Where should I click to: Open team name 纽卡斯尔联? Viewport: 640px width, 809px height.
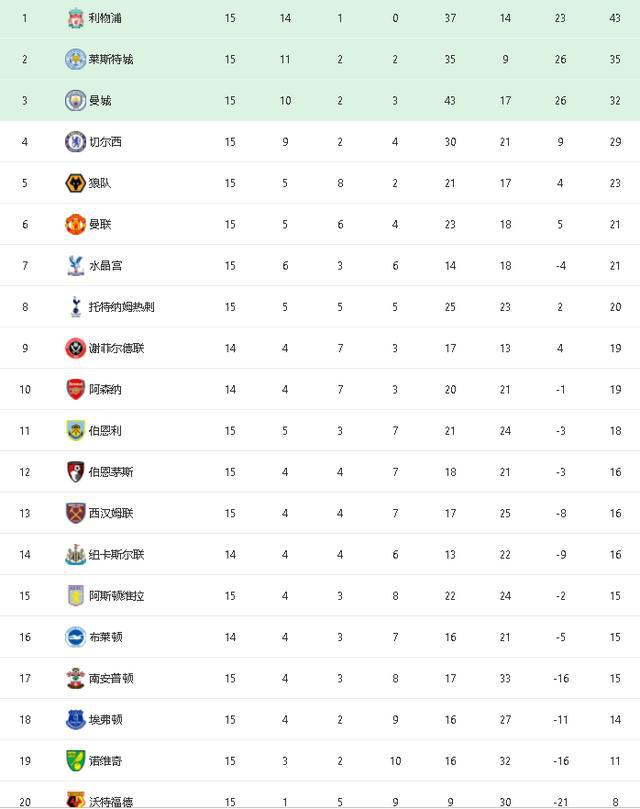(x=116, y=555)
